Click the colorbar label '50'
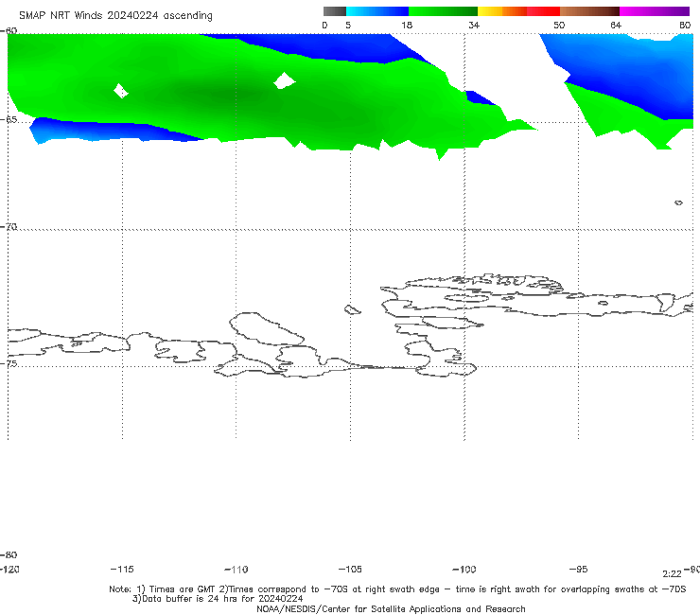This screenshot has height=615, width=700. [559, 25]
